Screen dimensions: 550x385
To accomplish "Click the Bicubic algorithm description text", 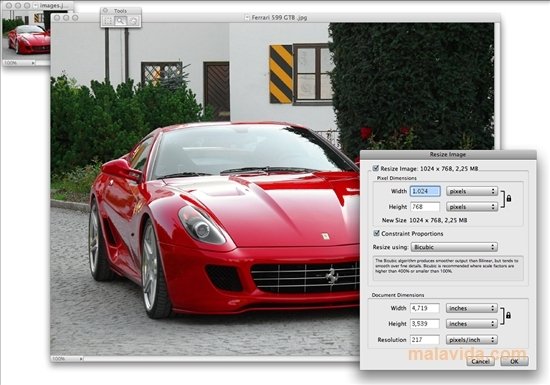I will click(x=447, y=266).
